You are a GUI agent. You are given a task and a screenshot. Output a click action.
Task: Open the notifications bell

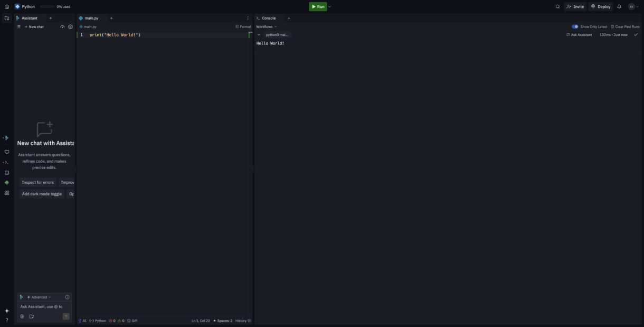click(619, 7)
